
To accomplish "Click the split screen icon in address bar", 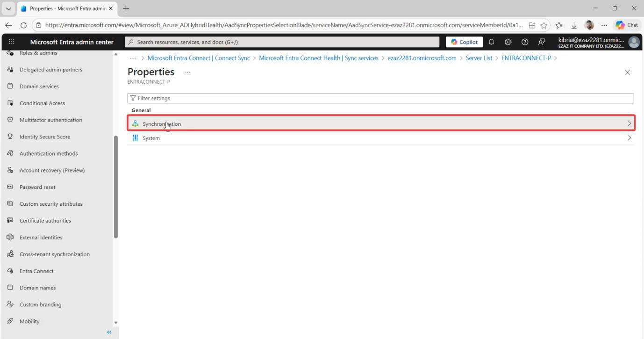I will (532, 25).
